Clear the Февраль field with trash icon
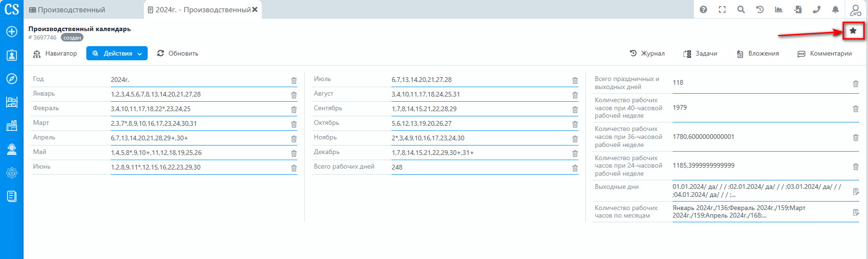The height and width of the screenshot is (259, 868). tap(294, 110)
